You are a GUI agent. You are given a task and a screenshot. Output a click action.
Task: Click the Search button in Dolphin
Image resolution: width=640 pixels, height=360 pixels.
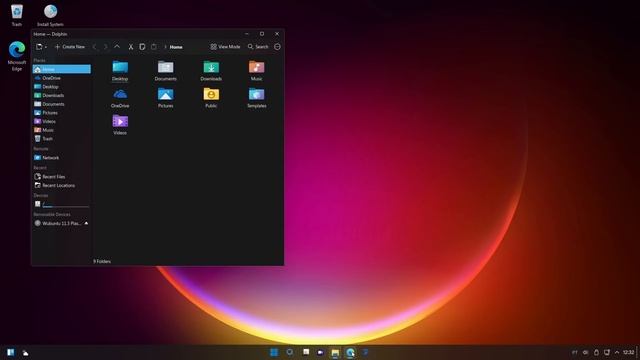258,47
